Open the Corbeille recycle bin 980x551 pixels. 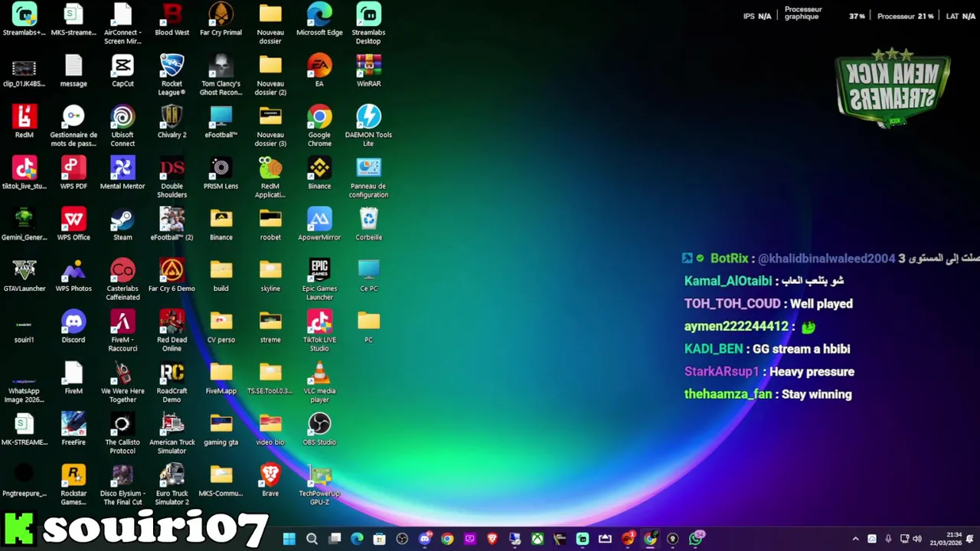click(x=368, y=225)
